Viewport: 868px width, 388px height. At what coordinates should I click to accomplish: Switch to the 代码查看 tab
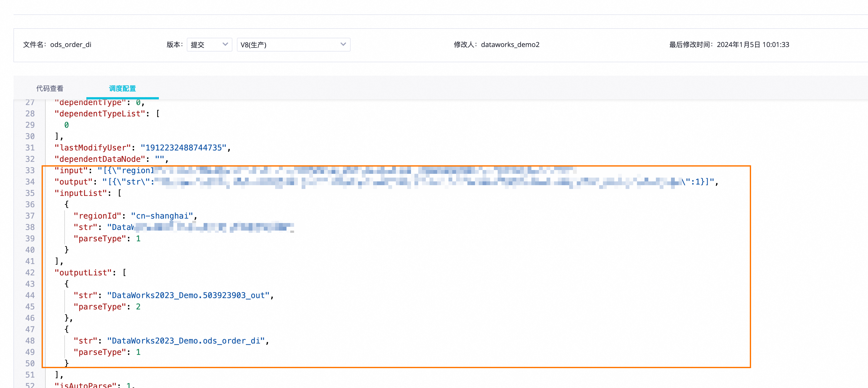(x=50, y=88)
